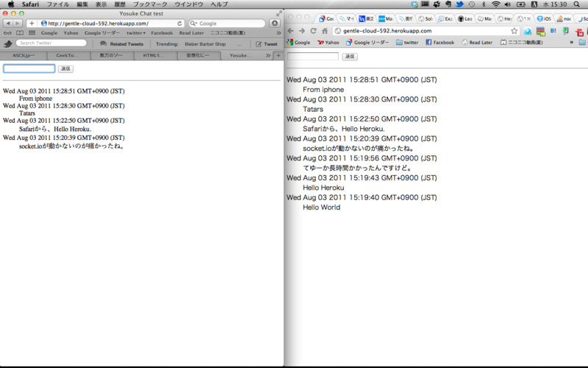Click the Evernote elephant menu bar icon

[448, 4]
